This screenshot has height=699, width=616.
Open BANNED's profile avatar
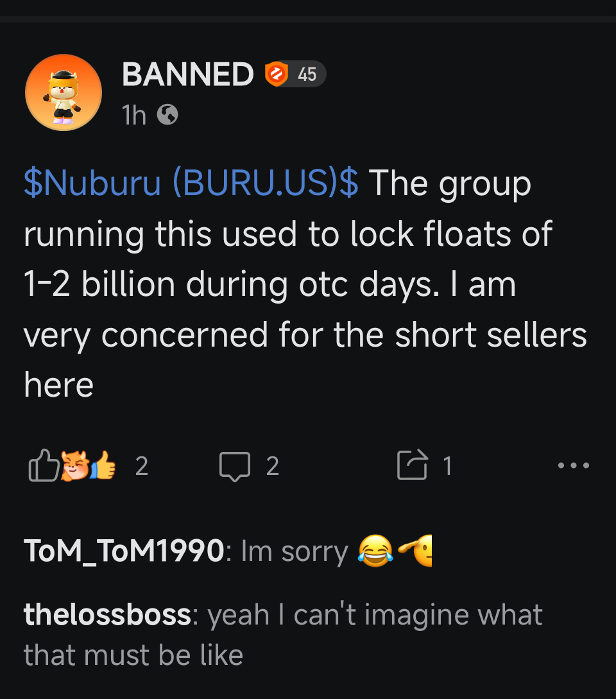pos(63,92)
